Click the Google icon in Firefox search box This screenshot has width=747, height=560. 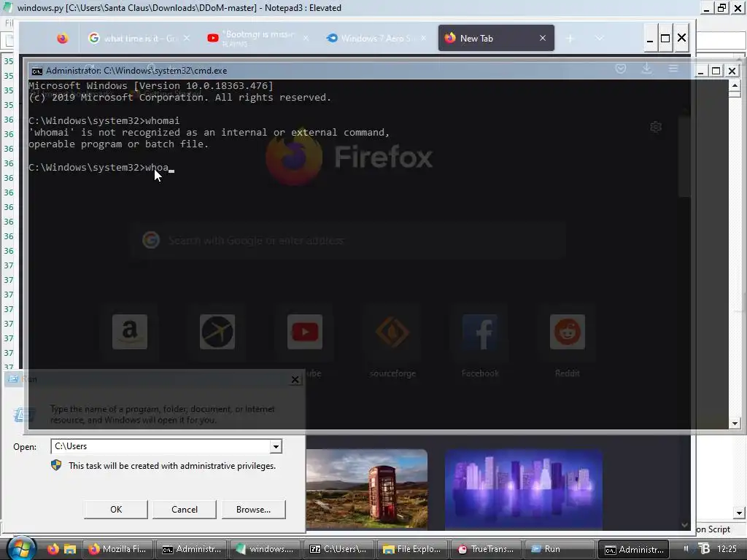pos(151,240)
